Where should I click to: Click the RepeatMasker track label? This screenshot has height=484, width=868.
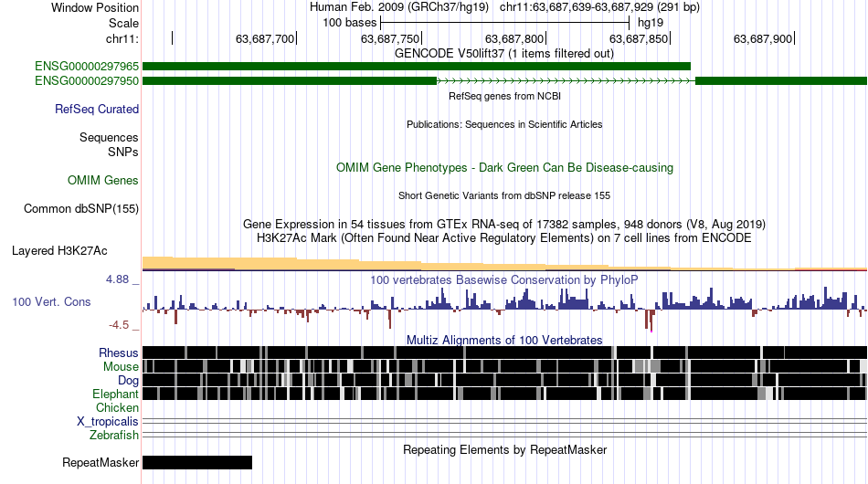coord(101,462)
